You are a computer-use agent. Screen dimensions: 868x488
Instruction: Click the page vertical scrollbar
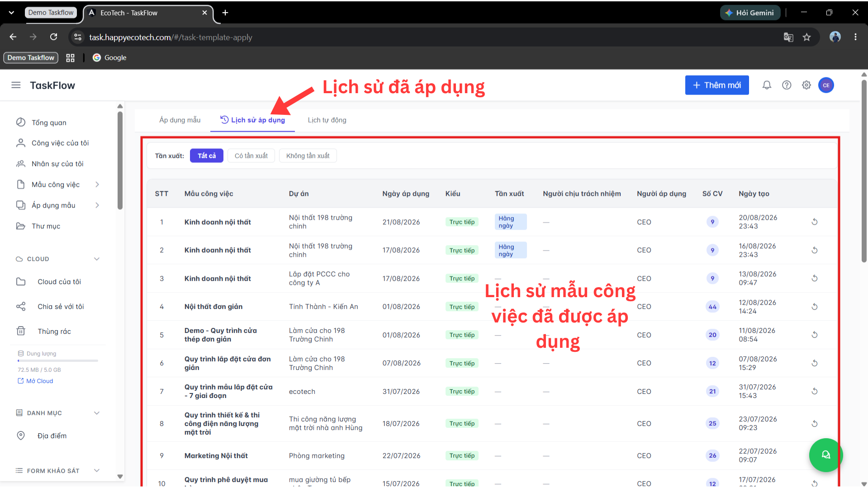coord(864,171)
